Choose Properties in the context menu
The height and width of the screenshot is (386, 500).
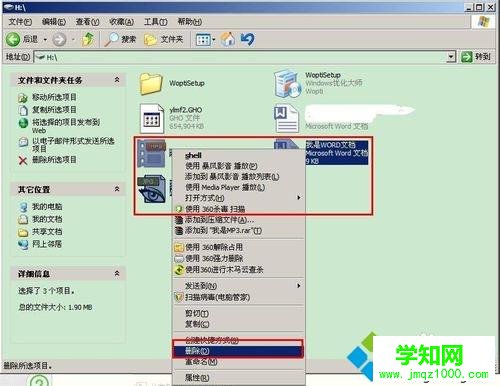(x=238, y=378)
